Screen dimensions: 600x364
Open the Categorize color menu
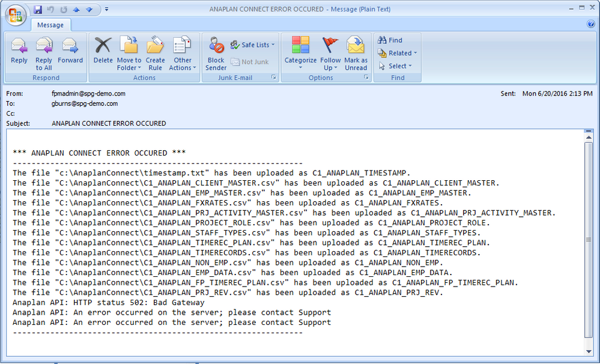tap(300, 53)
